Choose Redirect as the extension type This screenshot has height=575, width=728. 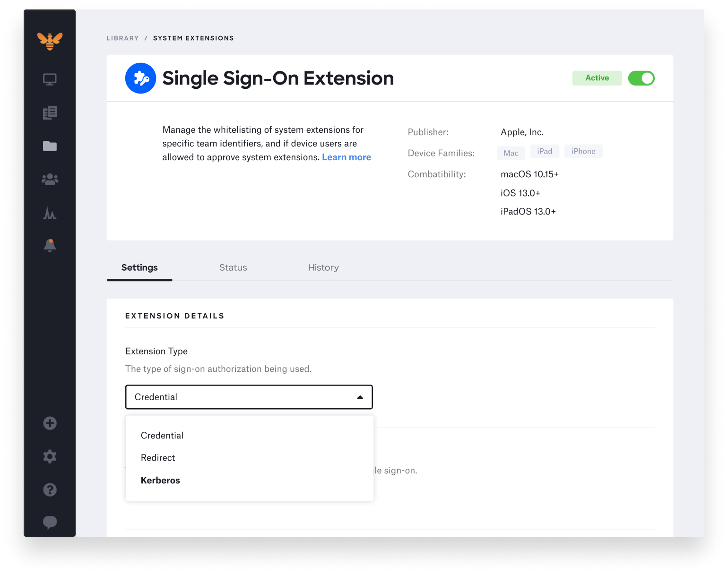click(158, 457)
